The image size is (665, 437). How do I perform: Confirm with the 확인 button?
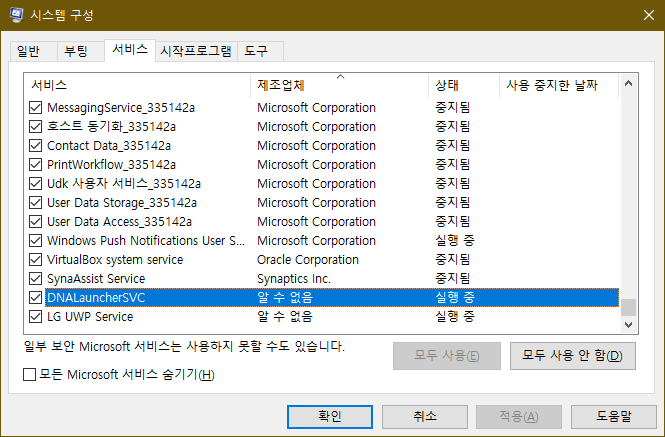(x=330, y=417)
